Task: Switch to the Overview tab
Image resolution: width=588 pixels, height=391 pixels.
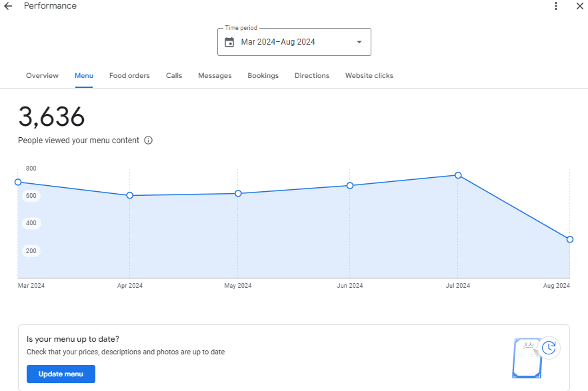Action: click(42, 76)
